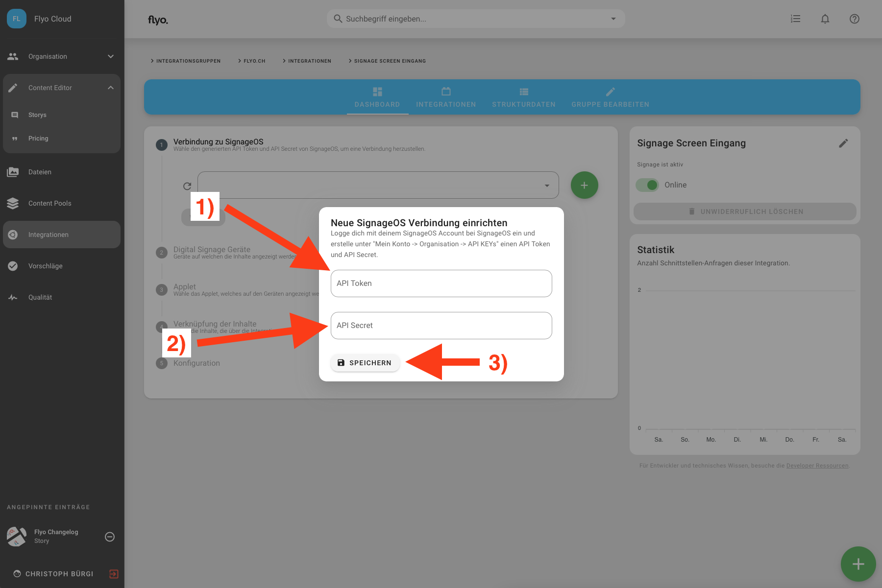Focus the Suchbegriff eingeben search box
Viewport: 882px width, 588px height.
(475, 19)
